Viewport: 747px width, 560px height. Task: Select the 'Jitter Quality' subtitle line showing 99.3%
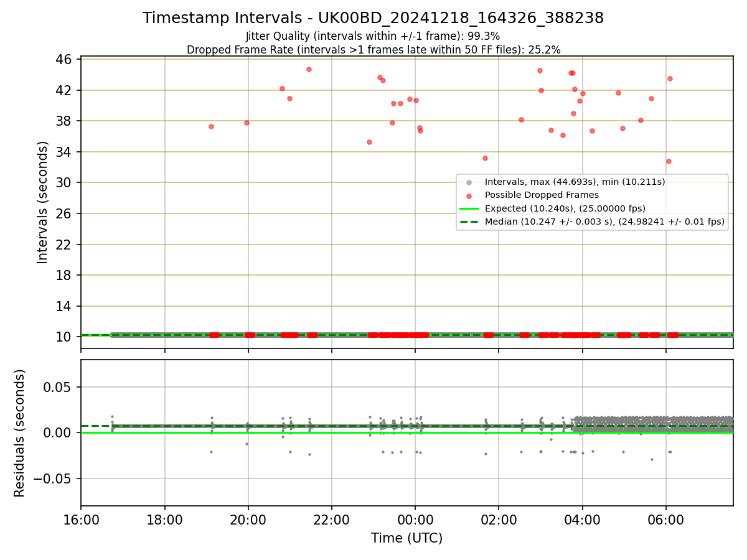373,36
